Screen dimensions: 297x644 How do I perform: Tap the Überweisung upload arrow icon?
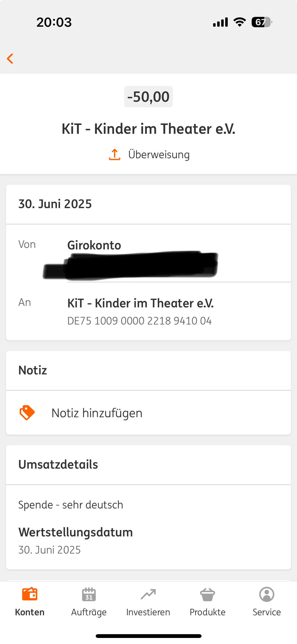click(x=115, y=154)
